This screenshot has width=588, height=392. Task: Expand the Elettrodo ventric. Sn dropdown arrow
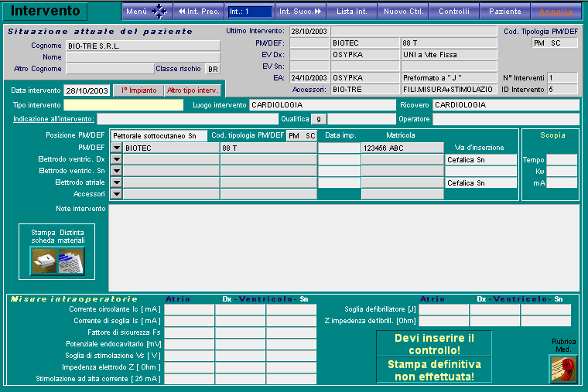point(117,171)
